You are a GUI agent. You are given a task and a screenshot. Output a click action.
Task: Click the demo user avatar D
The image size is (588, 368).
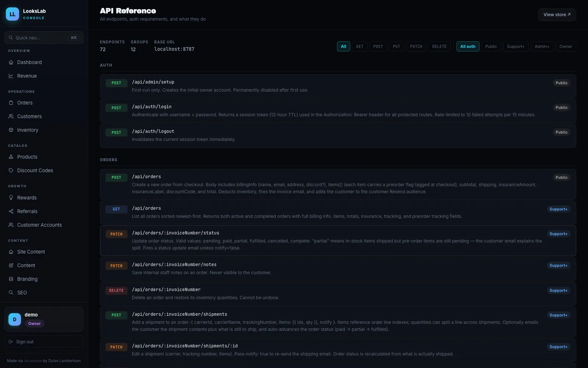[x=15, y=319]
